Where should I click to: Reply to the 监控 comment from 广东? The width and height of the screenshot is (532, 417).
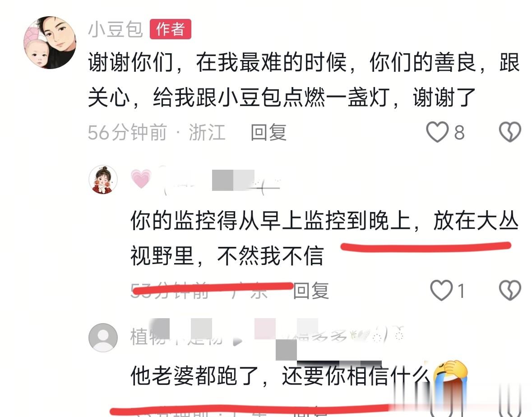point(311,291)
